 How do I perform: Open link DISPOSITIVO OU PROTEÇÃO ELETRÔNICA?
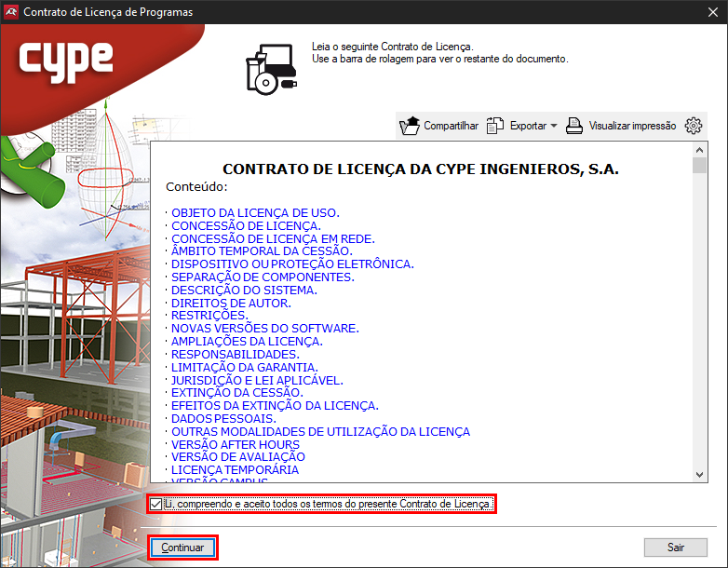pos(292,264)
